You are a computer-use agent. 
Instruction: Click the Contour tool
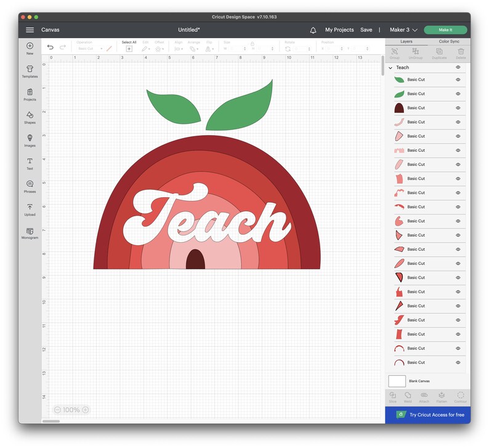click(460, 397)
